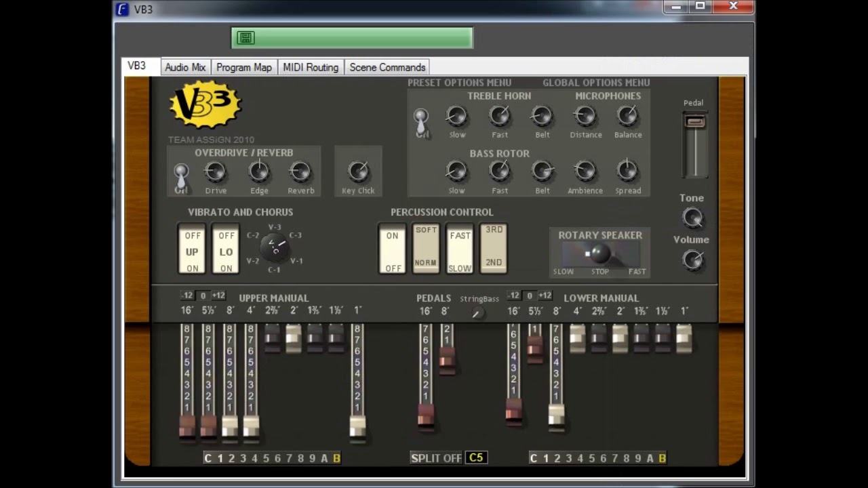Screen dimensions: 868x488
Task: Click lower manual -12 transpose button
Action: (x=514, y=296)
